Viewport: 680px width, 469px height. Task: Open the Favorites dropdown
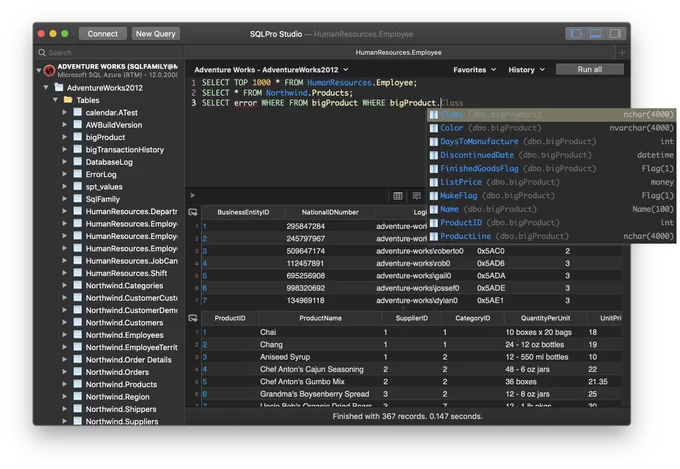(474, 70)
